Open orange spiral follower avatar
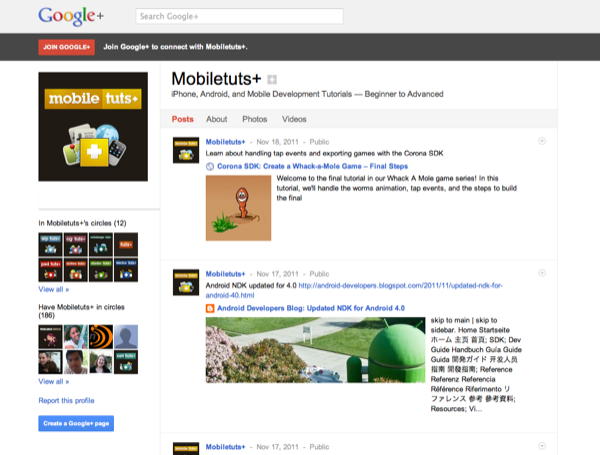Image resolution: width=600 pixels, height=455 pixels. click(x=101, y=337)
